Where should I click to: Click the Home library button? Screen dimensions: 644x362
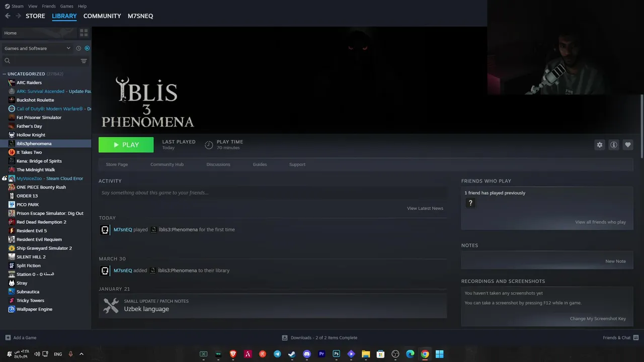point(39,33)
